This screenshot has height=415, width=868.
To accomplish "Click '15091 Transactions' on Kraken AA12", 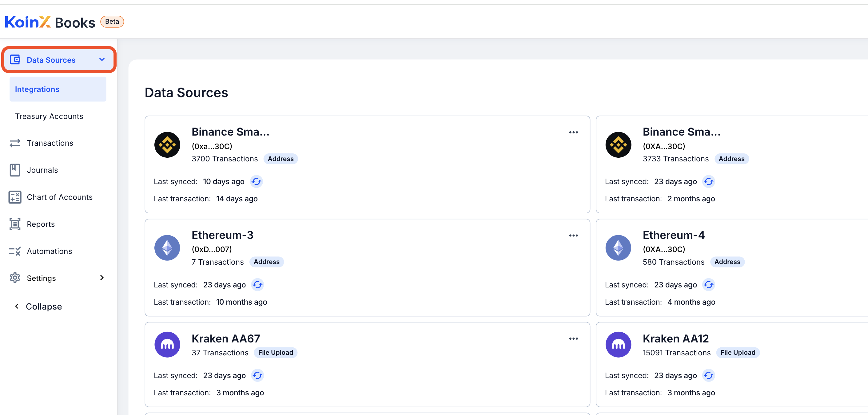I will [676, 352].
